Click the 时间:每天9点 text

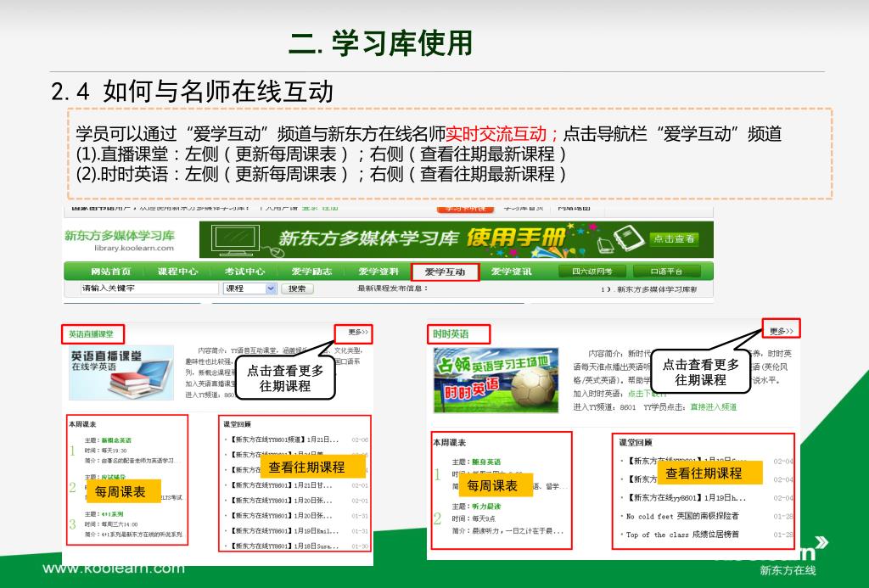pos(474,518)
